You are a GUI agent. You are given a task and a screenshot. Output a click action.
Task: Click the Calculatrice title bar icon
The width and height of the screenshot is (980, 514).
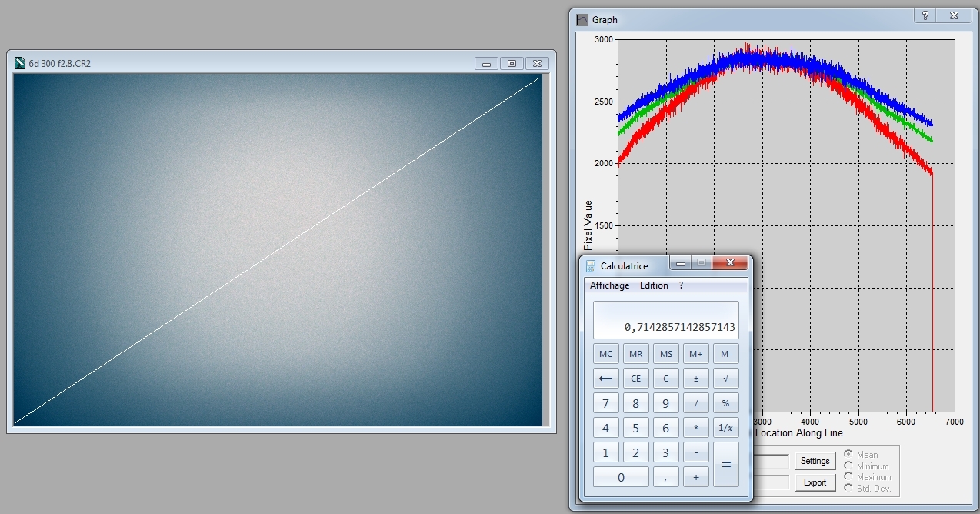591,266
